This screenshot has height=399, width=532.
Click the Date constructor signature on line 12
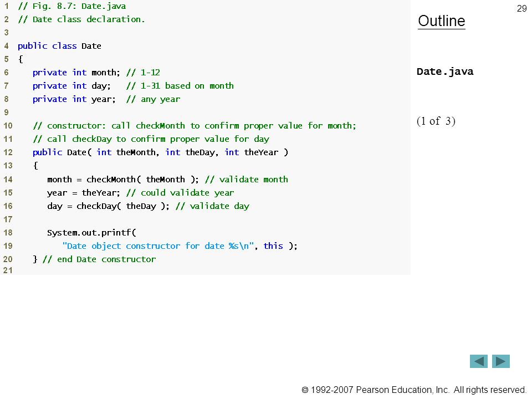[x=161, y=152]
